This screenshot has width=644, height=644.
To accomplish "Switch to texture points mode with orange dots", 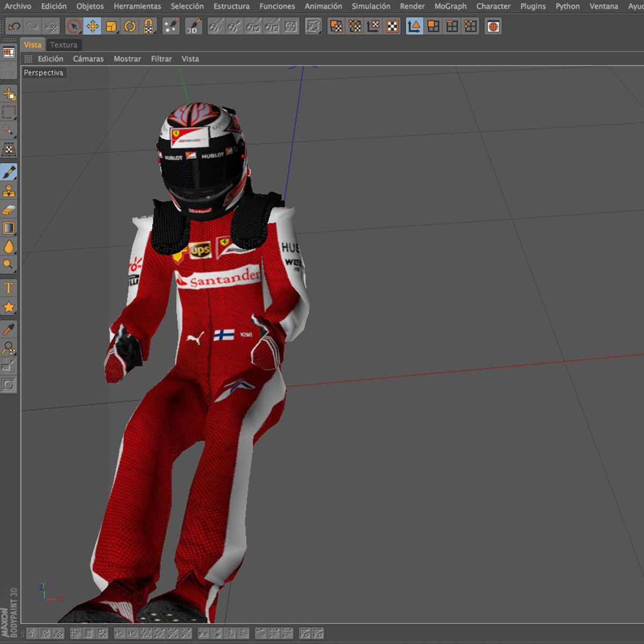I will click(355, 26).
